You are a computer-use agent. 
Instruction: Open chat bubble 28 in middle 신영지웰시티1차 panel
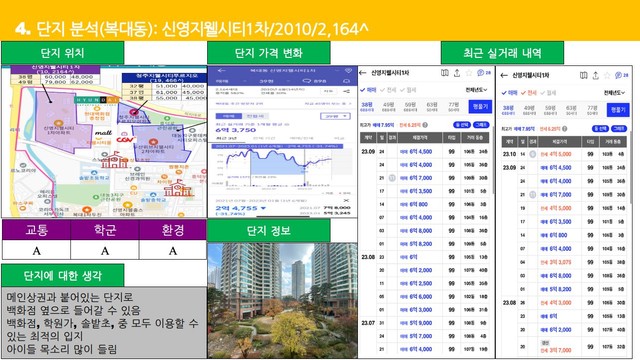point(484,73)
